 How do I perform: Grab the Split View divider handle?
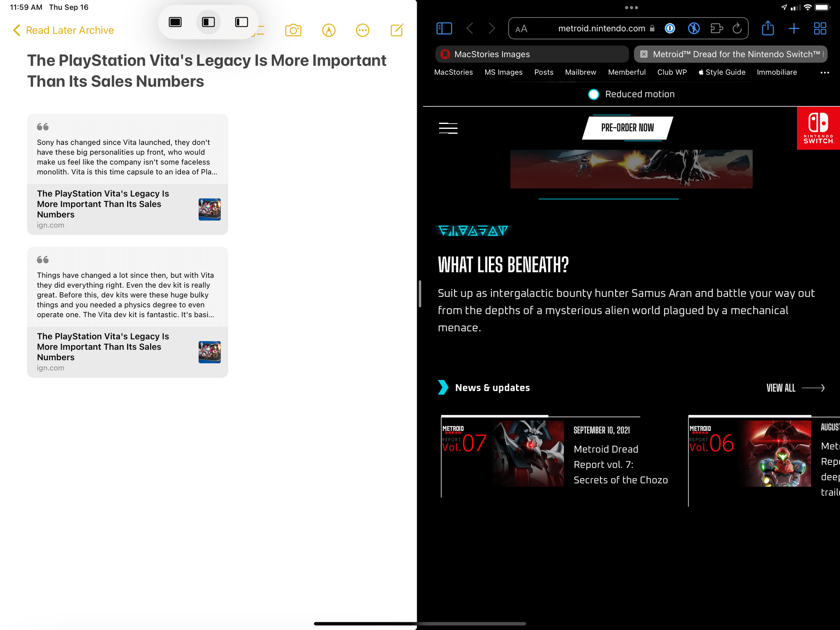click(420, 293)
